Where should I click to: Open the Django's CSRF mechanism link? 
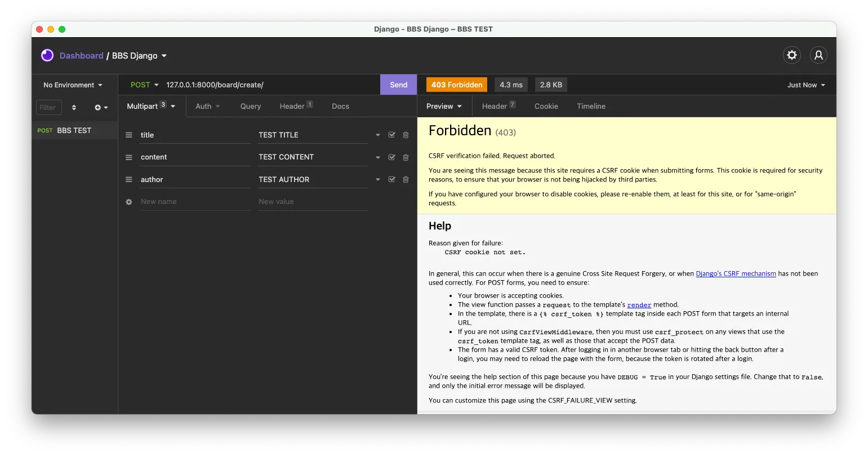pos(736,273)
